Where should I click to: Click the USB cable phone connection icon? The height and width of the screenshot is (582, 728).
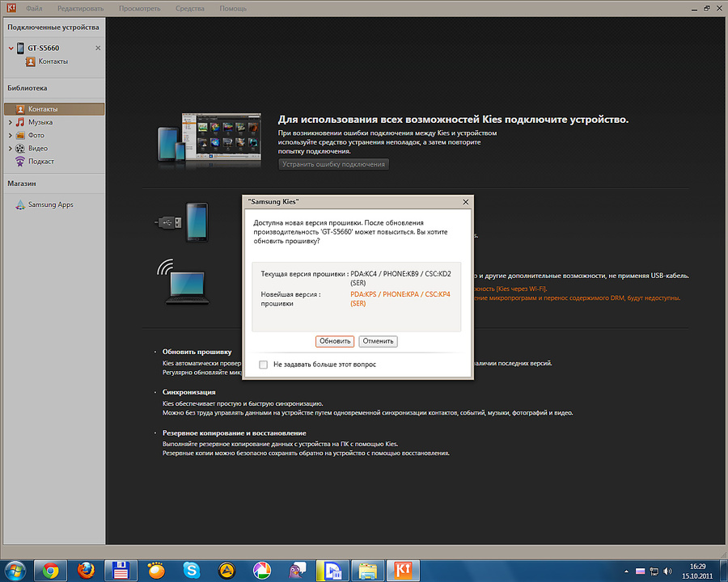click(x=183, y=222)
